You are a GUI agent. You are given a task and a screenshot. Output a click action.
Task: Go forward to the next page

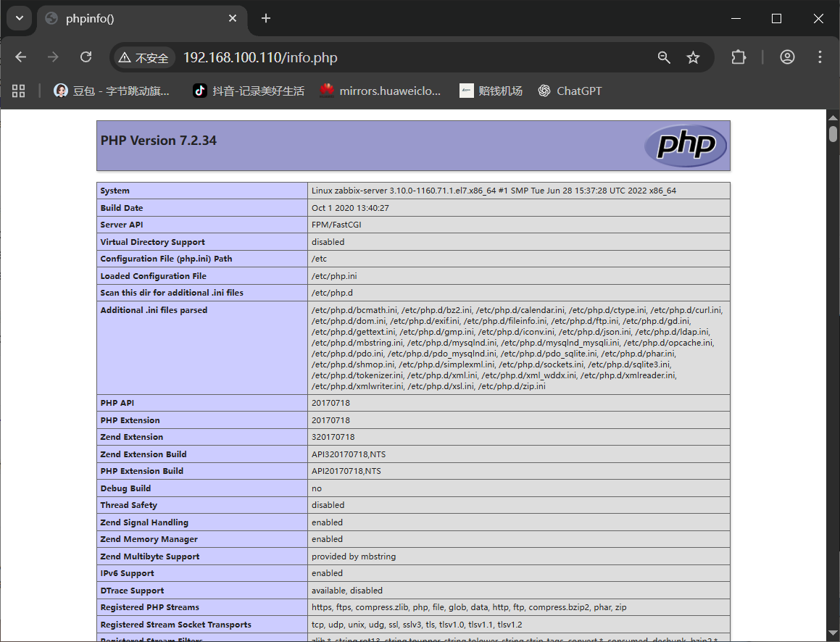coord(53,57)
